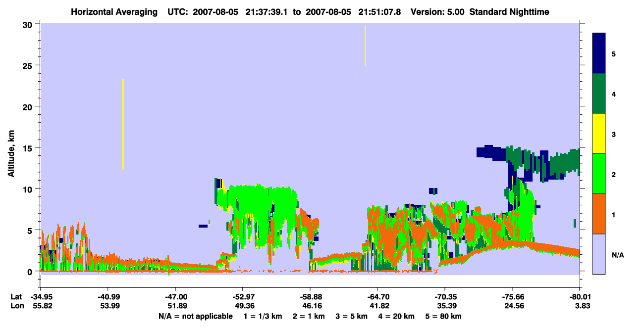Click the latitude value -52.97
Image resolution: width=644 pixels, height=330 pixels.
[243, 296]
